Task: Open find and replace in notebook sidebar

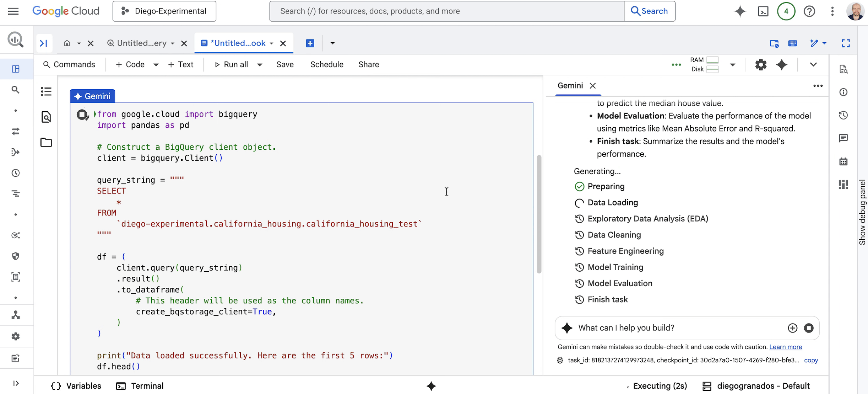Action: coord(46,117)
